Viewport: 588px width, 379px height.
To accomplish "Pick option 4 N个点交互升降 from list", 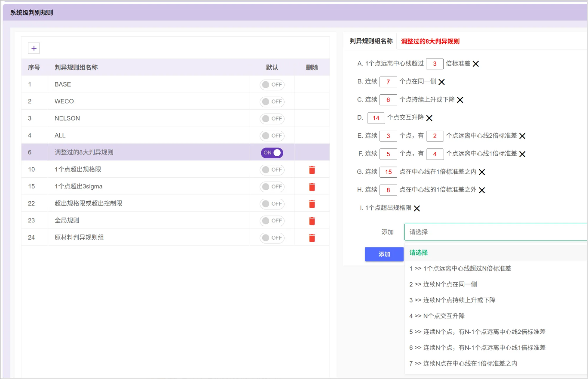I will click(x=437, y=316).
